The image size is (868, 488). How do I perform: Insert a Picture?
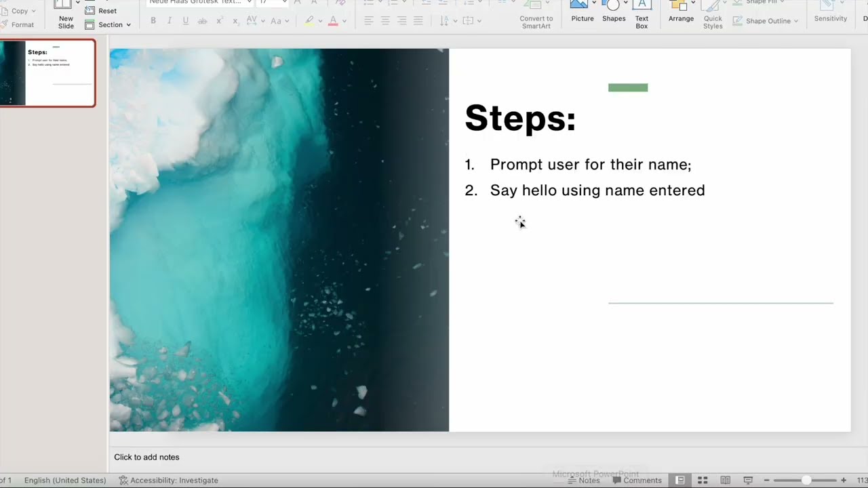click(583, 12)
